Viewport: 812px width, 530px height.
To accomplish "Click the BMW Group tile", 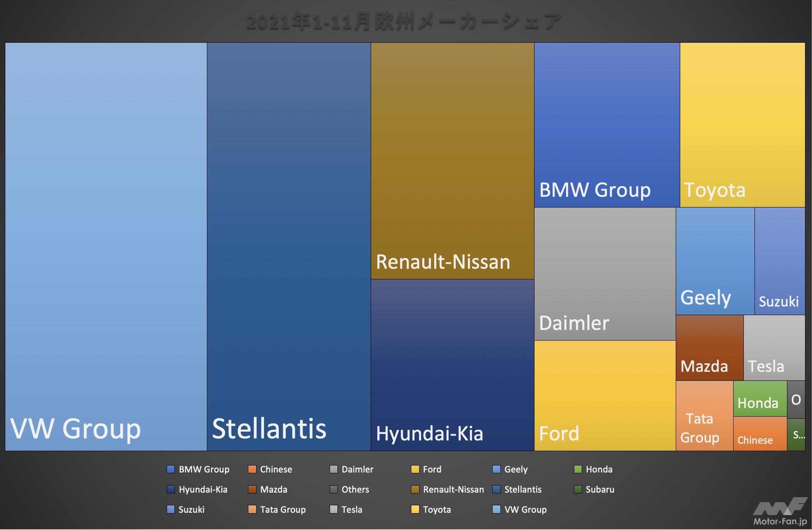I will pyautogui.click(x=607, y=124).
